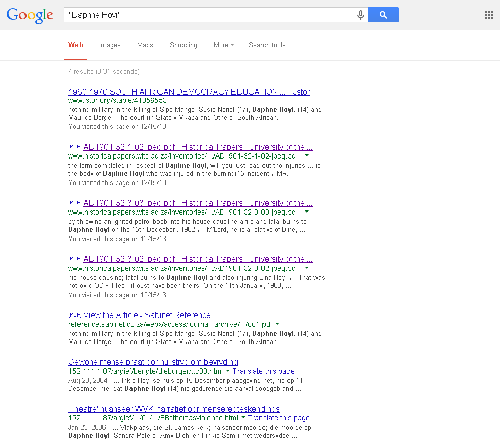Viewport: 500px width, 448px height.
Task: Switch to the Maps tab
Action: (x=145, y=45)
